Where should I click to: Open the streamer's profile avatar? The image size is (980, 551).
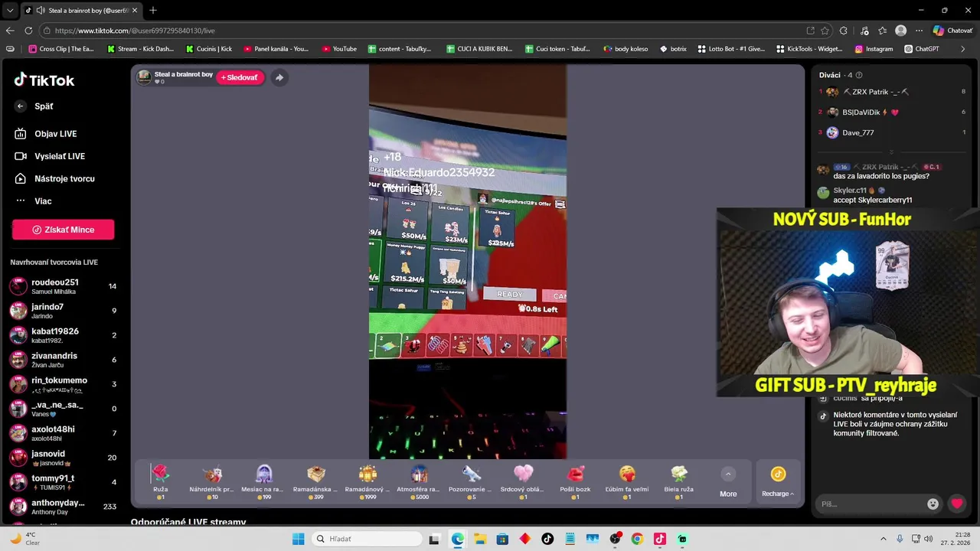click(x=144, y=77)
